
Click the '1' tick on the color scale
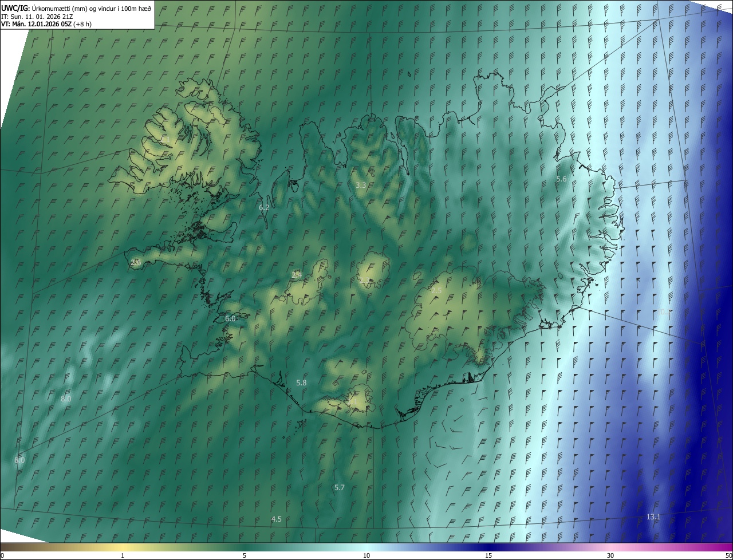(123, 556)
